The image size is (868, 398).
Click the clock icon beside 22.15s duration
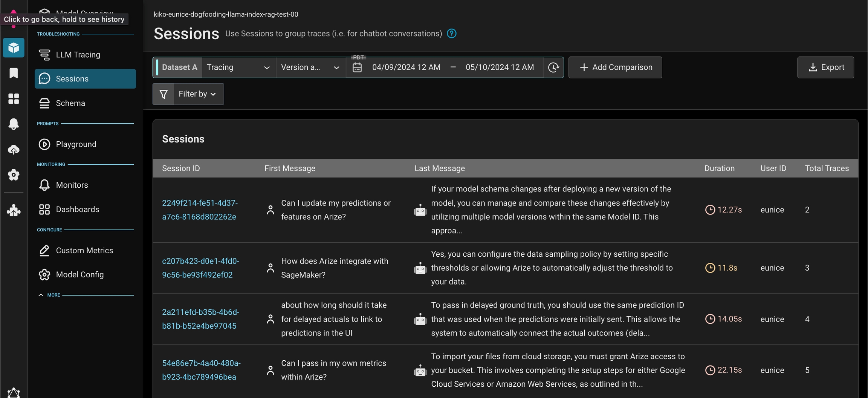pos(710,370)
